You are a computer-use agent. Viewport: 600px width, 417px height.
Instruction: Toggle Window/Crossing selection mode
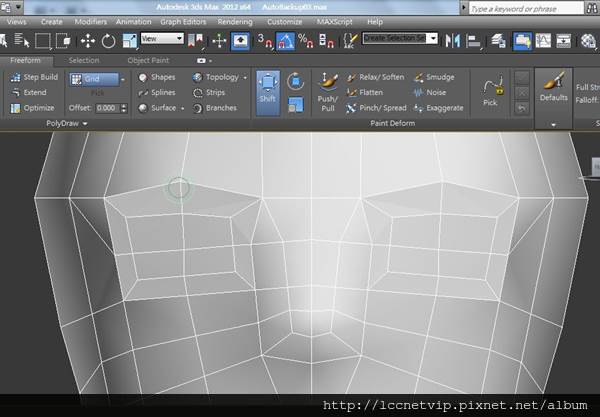(x=64, y=41)
